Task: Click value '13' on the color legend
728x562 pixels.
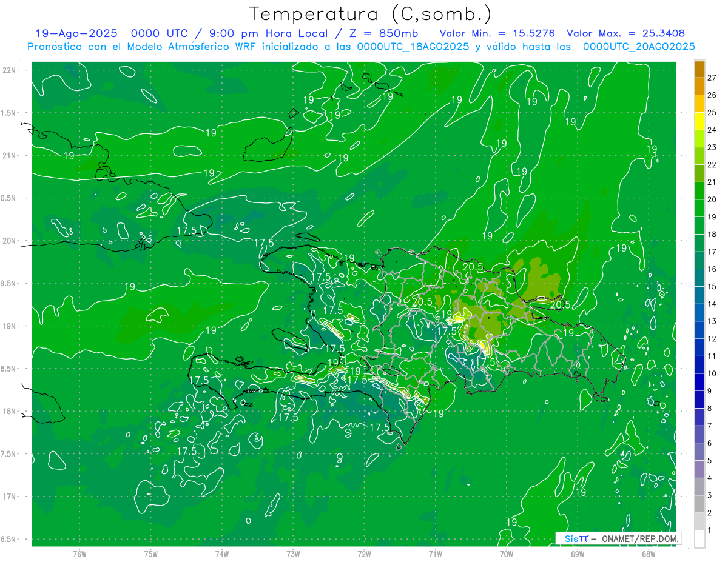Action: [712, 321]
